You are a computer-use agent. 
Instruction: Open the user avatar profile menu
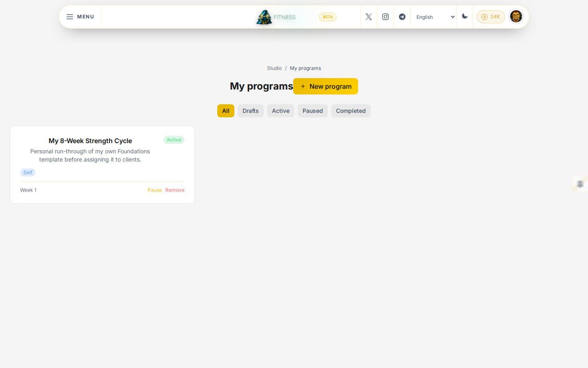516,17
